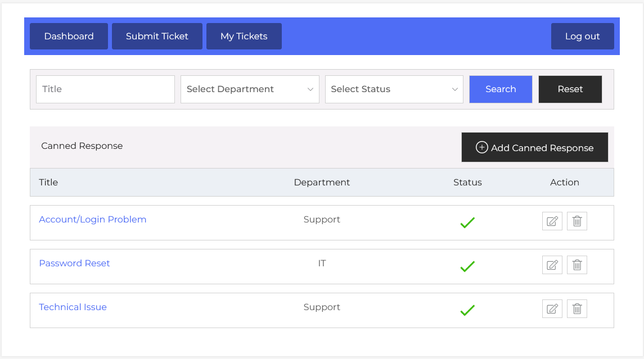The image size is (644, 359).
Task: Go to the Dashboard menu item
Action: pyautogui.click(x=69, y=37)
